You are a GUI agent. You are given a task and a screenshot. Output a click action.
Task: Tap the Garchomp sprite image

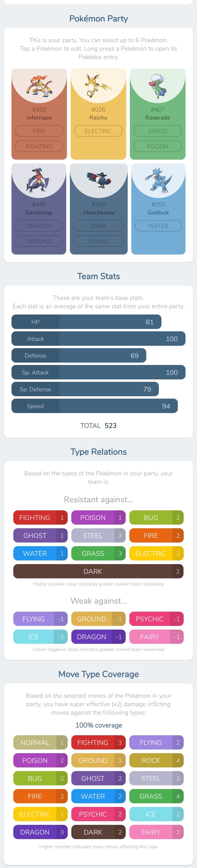[39, 180]
